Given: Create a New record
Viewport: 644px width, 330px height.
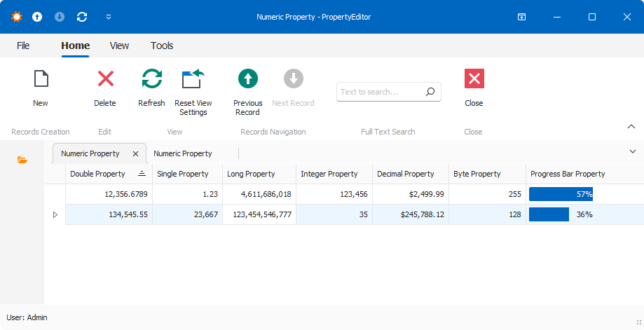Looking at the screenshot, I should (x=41, y=88).
